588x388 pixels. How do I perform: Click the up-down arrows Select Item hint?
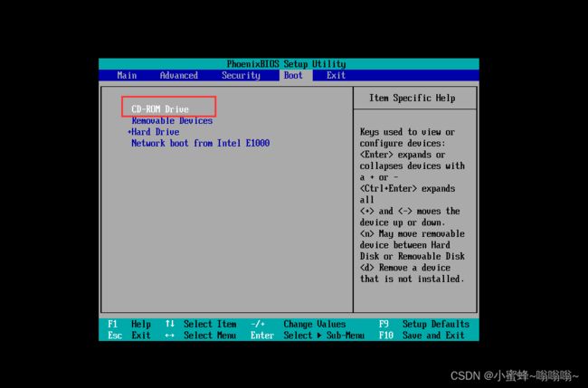point(201,324)
